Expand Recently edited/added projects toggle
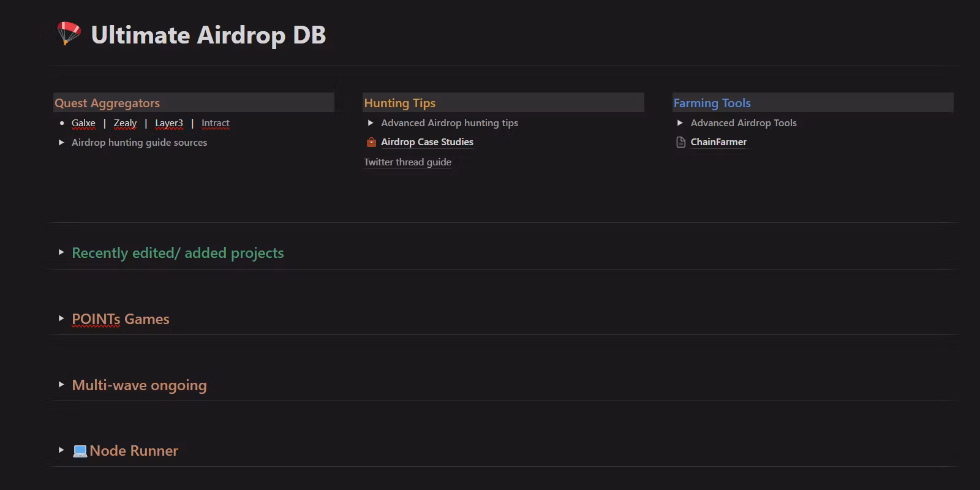Image resolution: width=980 pixels, height=490 pixels. 61,252
